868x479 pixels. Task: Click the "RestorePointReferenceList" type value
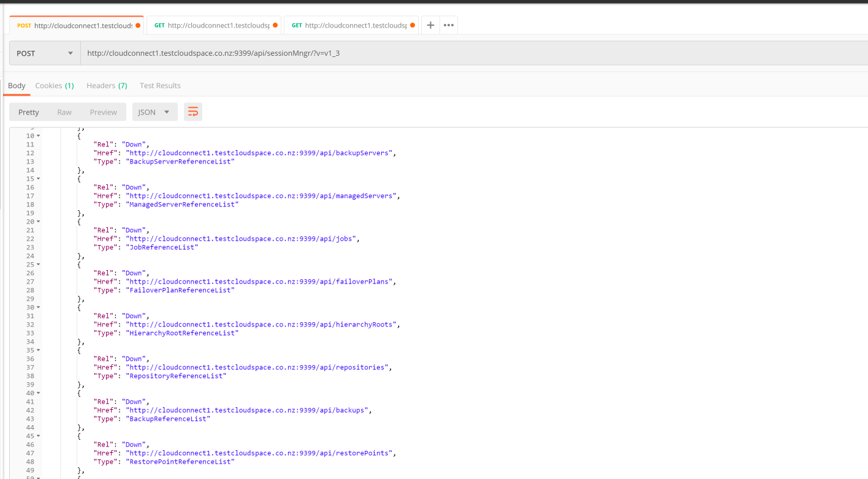point(180,461)
